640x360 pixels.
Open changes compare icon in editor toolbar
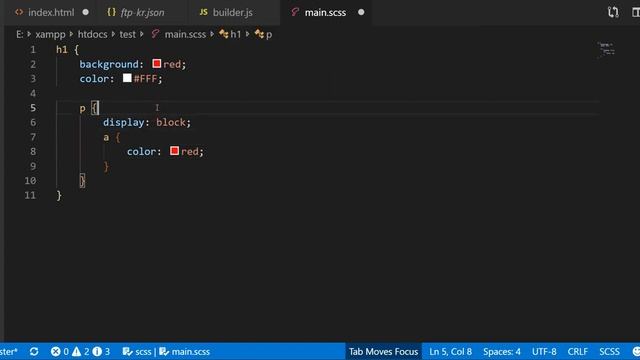[x=613, y=12]
